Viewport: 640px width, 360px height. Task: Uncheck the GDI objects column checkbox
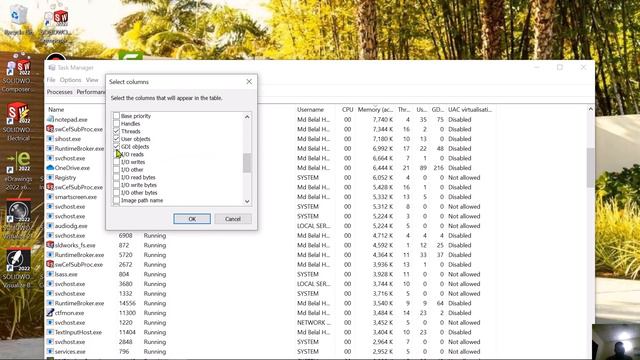[116, 147]
